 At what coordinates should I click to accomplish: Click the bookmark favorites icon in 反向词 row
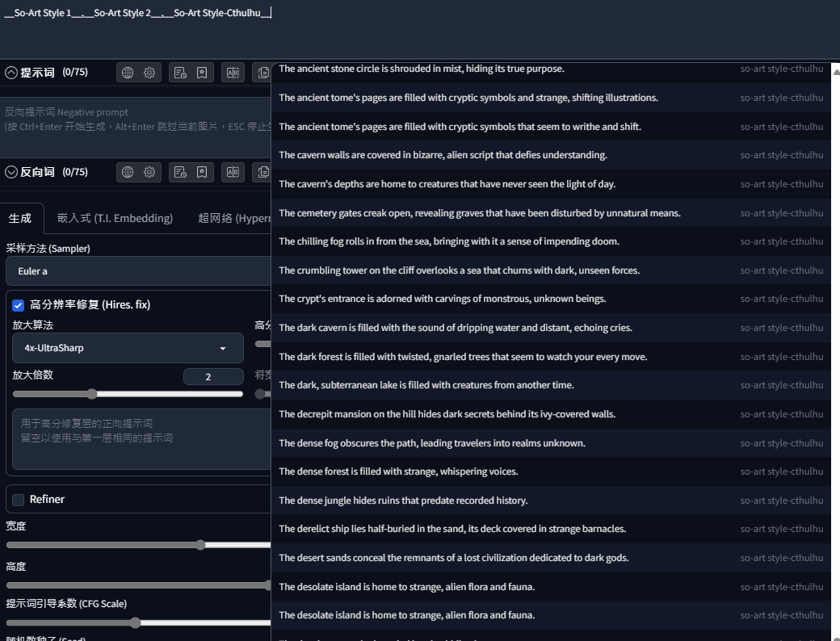202,172
